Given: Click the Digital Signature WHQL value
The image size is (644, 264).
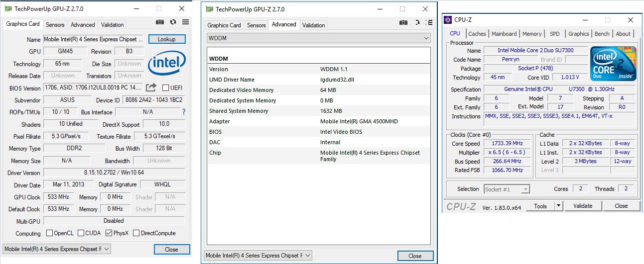Looking at the screenshot, I should (162, 184).
